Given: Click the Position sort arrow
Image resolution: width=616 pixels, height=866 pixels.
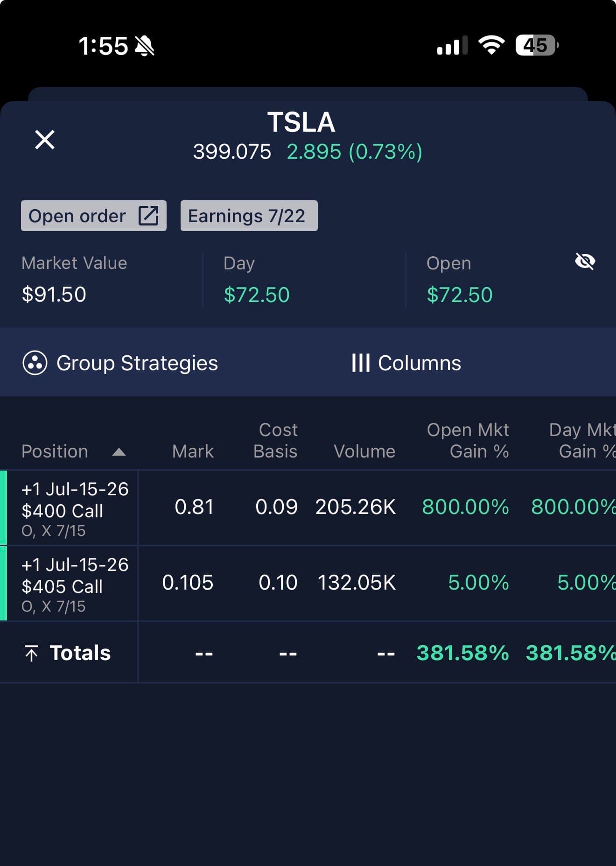Looking at the screenshot, I should (119, 451).
